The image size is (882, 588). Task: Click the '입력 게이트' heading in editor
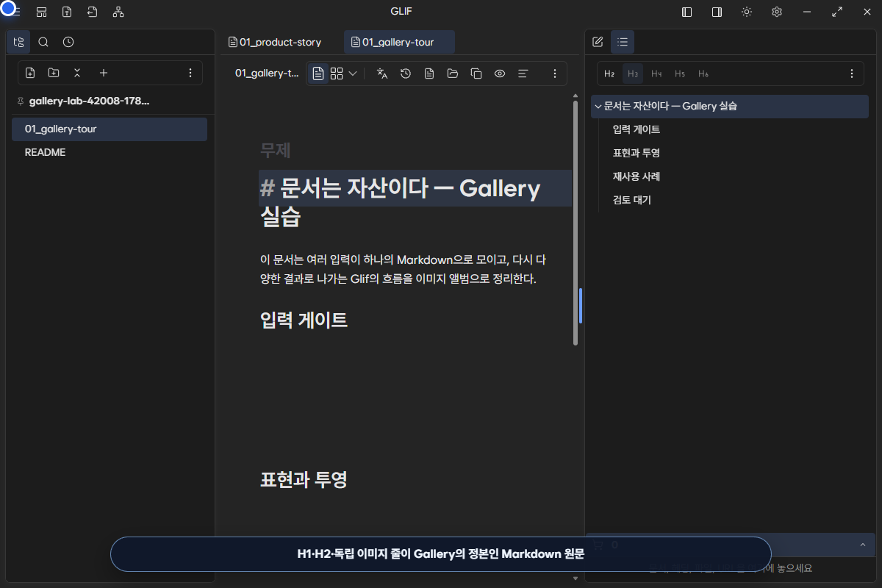click(304, 320)
